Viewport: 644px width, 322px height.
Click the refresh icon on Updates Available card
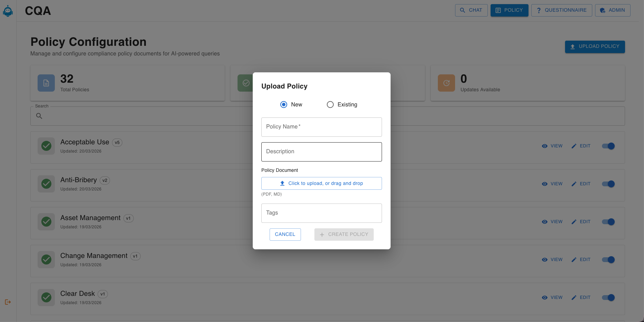pos(446,83)
